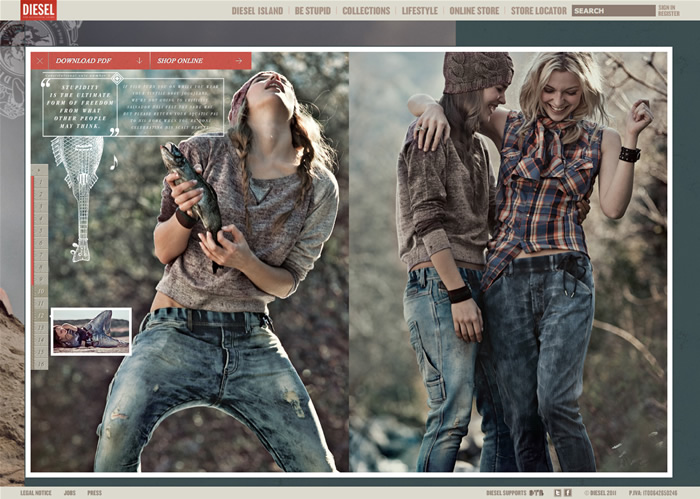Click the play arrow atop the page list
700x499 pixels.
40,170
